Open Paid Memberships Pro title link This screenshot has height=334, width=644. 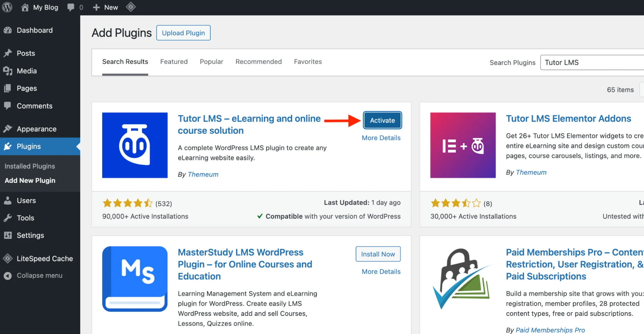575,264
